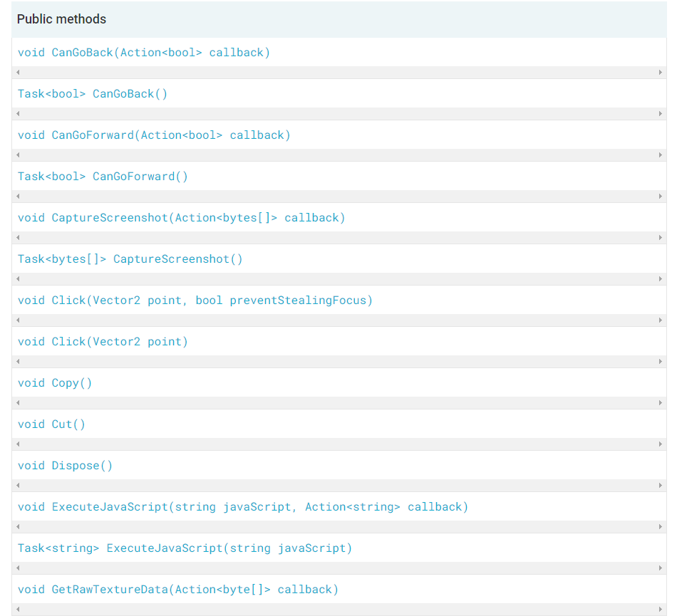
Task: Click right scroll arrow under void Cut()
Action: (x=660, y=444)
